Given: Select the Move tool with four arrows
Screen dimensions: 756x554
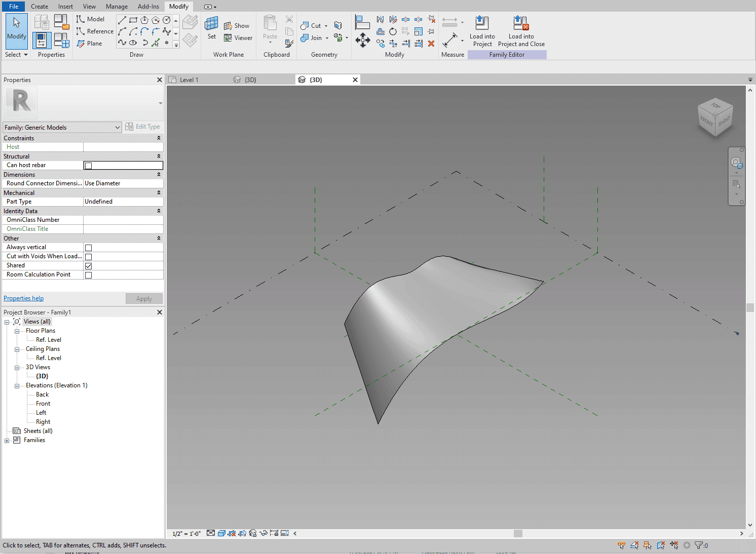Looking at the screenshot, I should [x=362, y=40].
